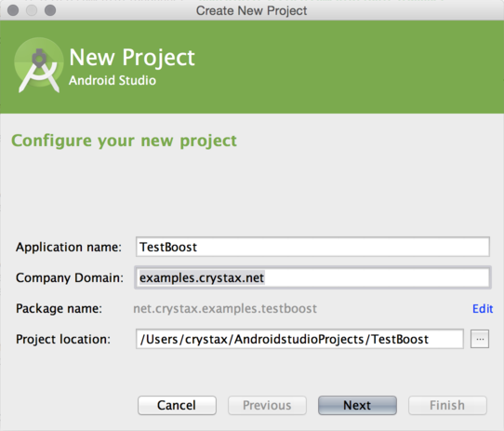Click the minimize window button

(x=32, y=10)
